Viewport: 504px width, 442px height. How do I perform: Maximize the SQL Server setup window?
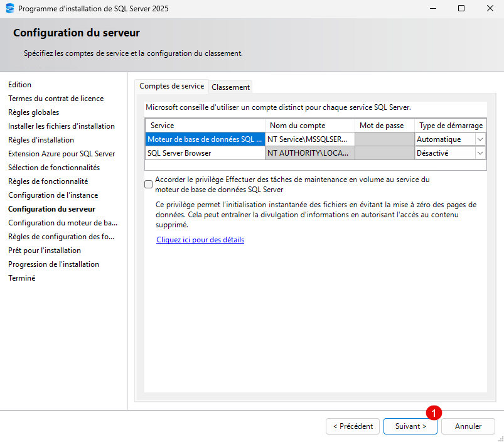(x=461, y=8)
